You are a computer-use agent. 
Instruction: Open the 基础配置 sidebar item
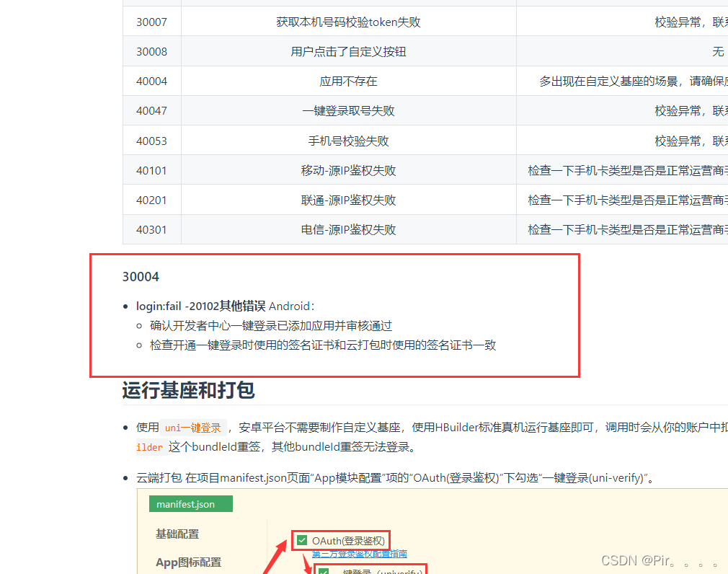(x=177, y=532)
